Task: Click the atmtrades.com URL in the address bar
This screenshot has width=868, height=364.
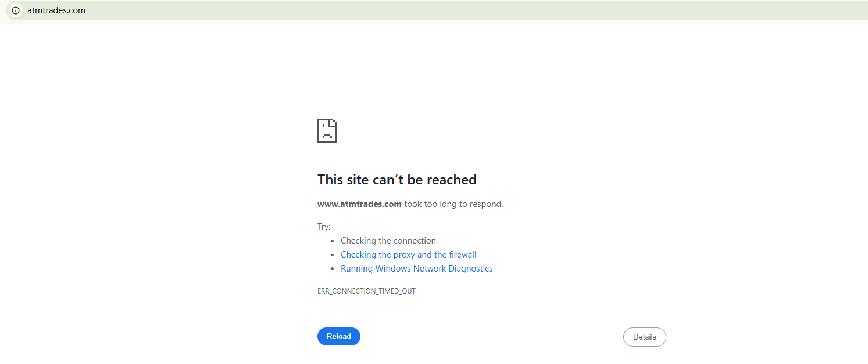Action: coord(56,10)
